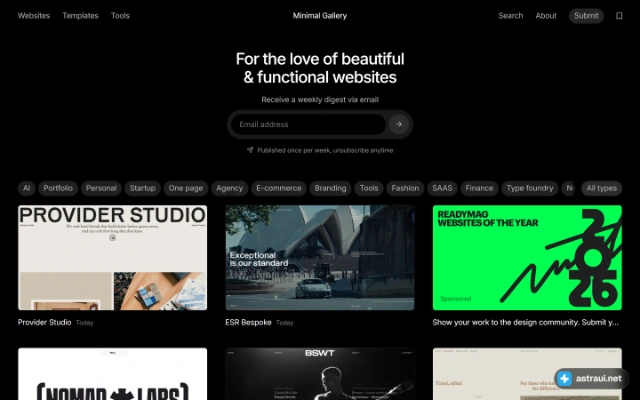This screenshot has width=640, height=400.
Task: Open the Templates nav link
Action: point(80,16)
